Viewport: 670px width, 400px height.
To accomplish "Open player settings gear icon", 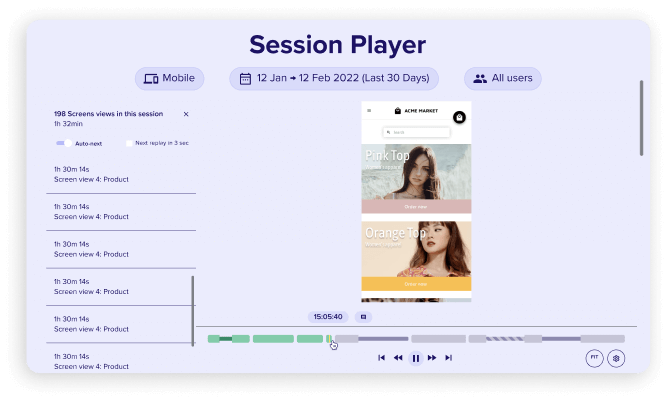I will point(616,357).
